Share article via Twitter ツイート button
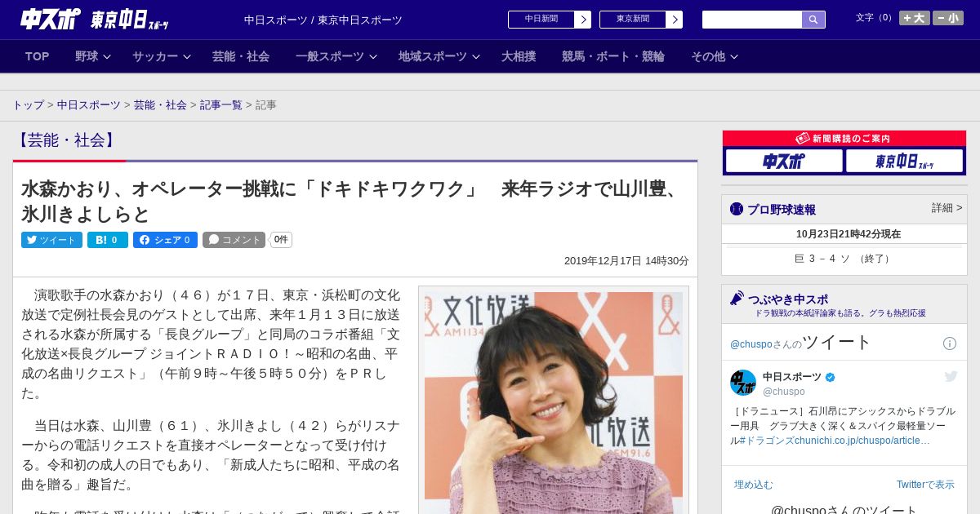Viewport: 980px width, 514px height. coord(51,240)
